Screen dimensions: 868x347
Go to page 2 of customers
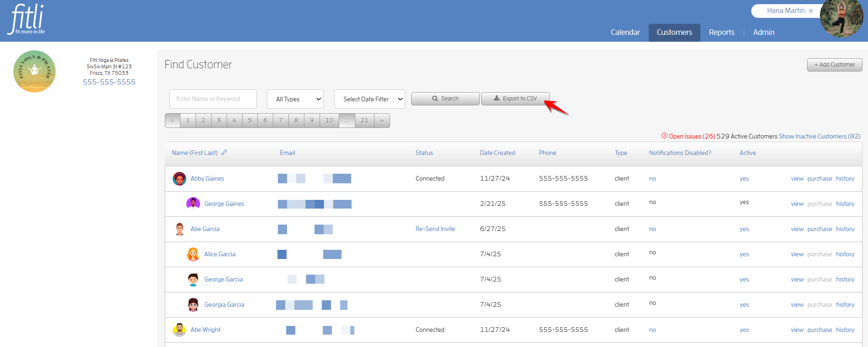point(203,121)
